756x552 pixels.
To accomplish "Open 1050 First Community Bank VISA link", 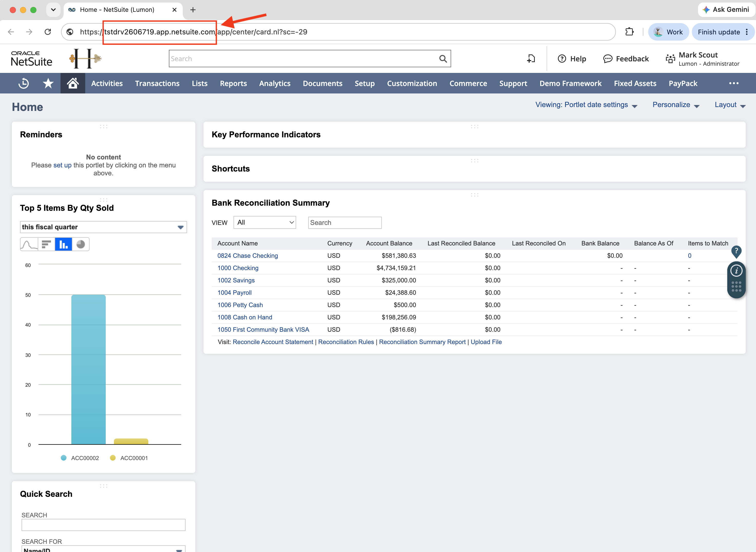I will (x=263, y=329).
